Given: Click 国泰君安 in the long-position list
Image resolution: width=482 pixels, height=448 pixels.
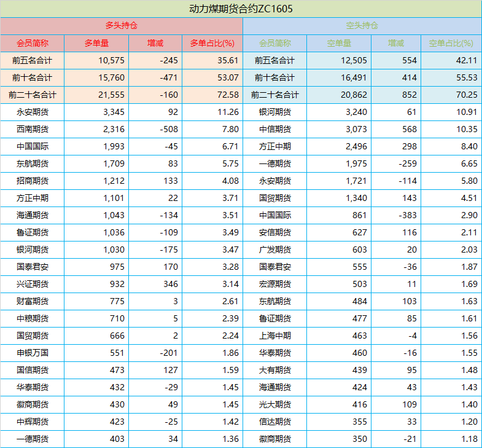Looking at the screenshot, I should pos(33,267).
